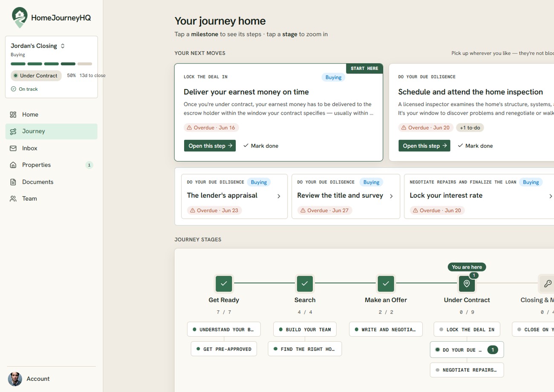Image resolution: width=554 pixels, height=392 pixels.
Task: Open Review the title and survey chevron
Action: coord(391,196)
